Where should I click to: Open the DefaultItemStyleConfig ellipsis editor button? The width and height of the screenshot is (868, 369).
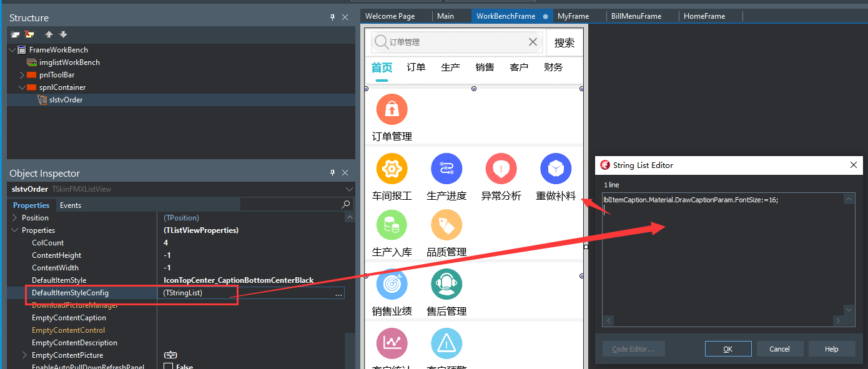[x=338, y=293]
